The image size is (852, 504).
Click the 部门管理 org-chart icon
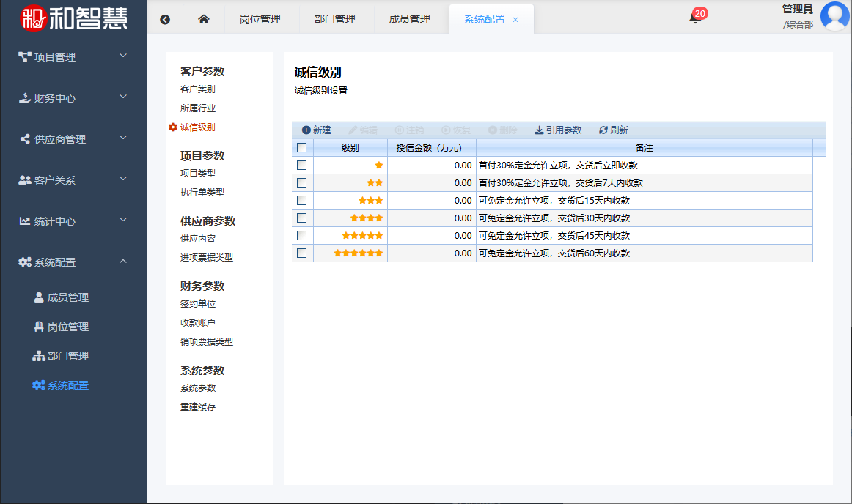[39, 356]
